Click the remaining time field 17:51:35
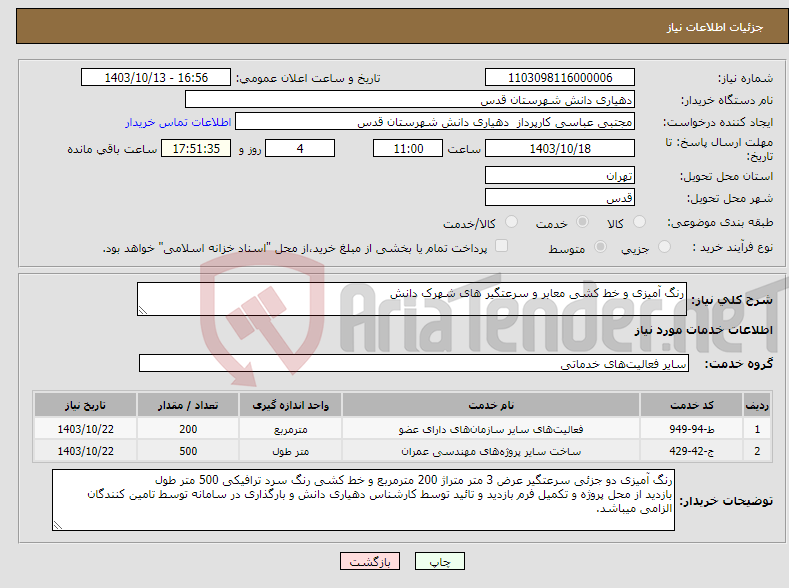This screenshot has height=588, width=789. tap(196, 148)
